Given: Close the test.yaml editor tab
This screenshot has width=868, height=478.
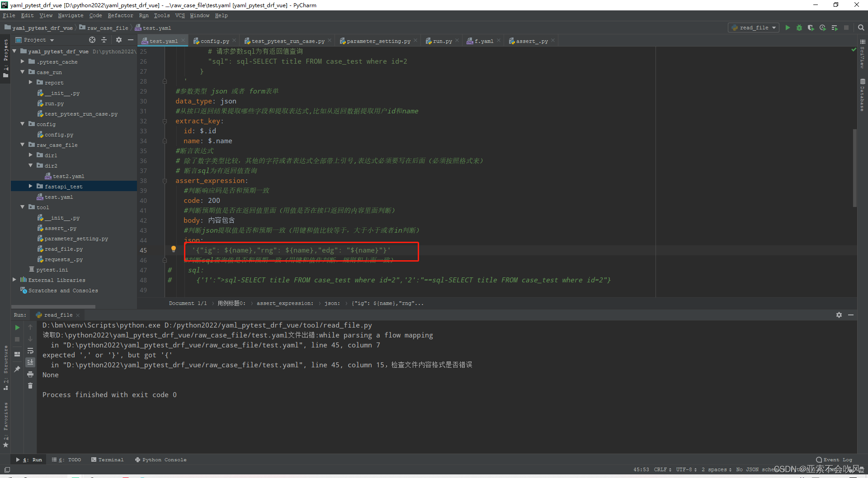Looking at the screenshot, I should 183,41.
